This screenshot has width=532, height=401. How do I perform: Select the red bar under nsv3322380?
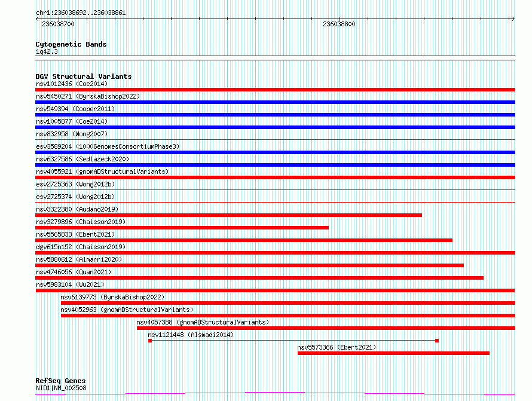pos(229,215)
